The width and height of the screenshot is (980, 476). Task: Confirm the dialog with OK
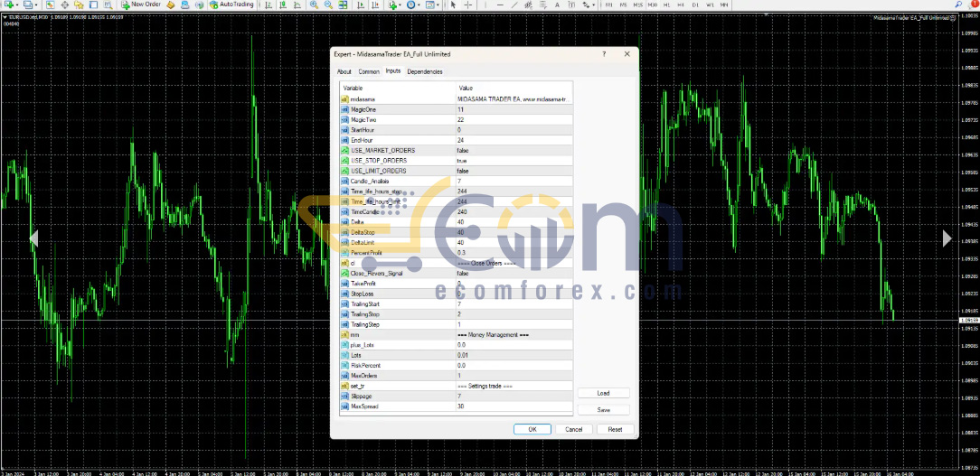tap(532, 429)
